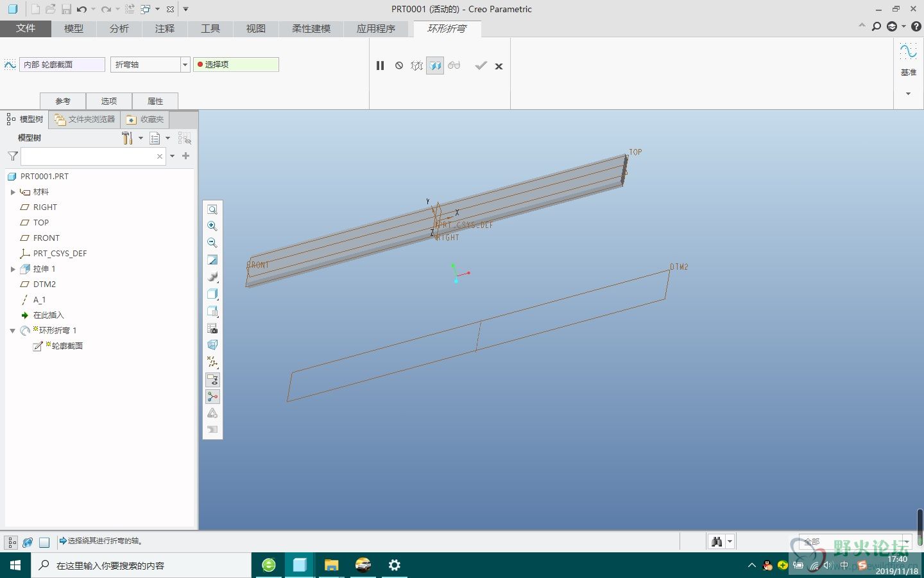Click the Refit zoom icon
The image size is (924, 578).
click(x=212, y=209)
